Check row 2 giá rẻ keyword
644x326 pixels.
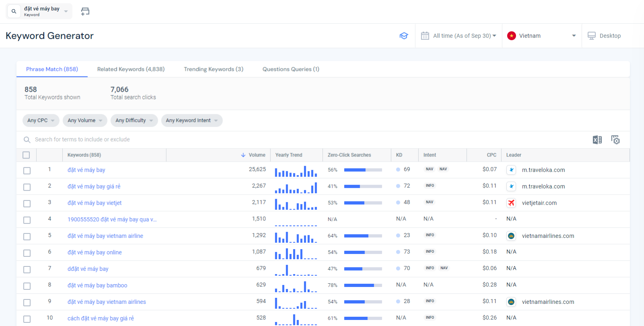point(27,187)
